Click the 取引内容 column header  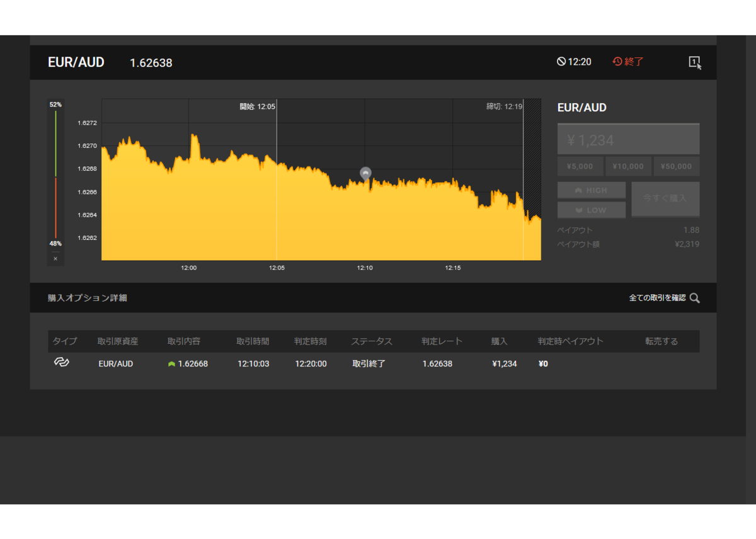pyautogui.click(x=184, y=341)
